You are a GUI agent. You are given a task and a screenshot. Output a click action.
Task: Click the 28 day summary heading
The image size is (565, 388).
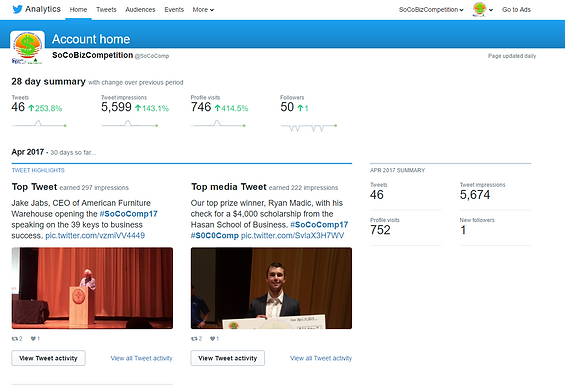tap(48, 81)
